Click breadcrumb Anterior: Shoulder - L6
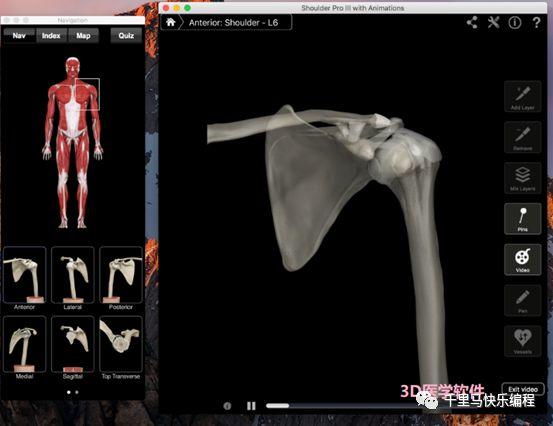553x426 pixels. tap(233, 23)
